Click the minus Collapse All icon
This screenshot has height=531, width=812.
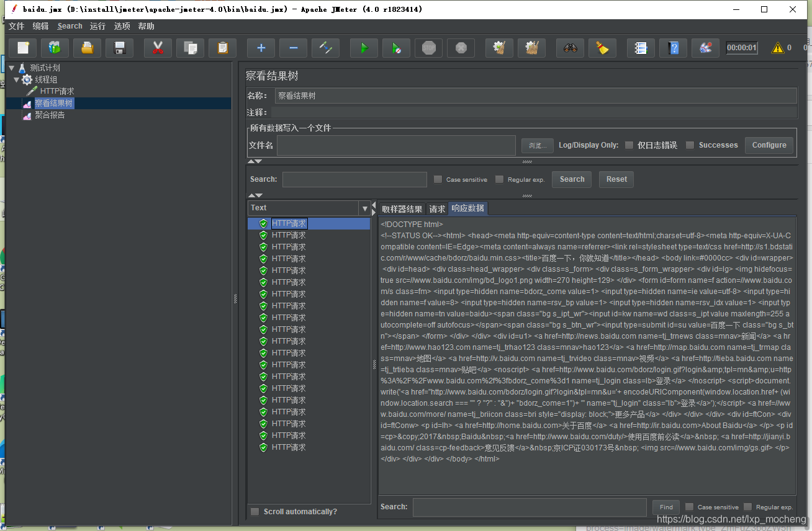(293, 48)
